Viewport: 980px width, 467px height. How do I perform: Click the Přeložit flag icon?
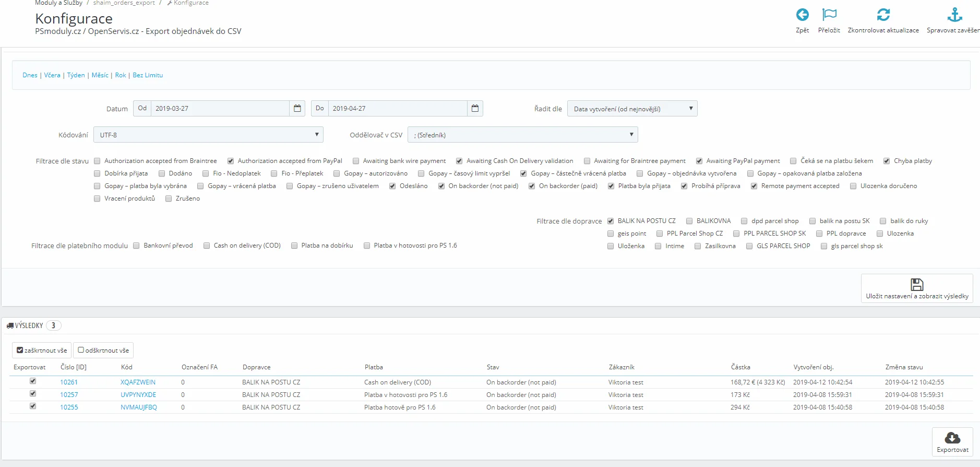tap(829, 15)
